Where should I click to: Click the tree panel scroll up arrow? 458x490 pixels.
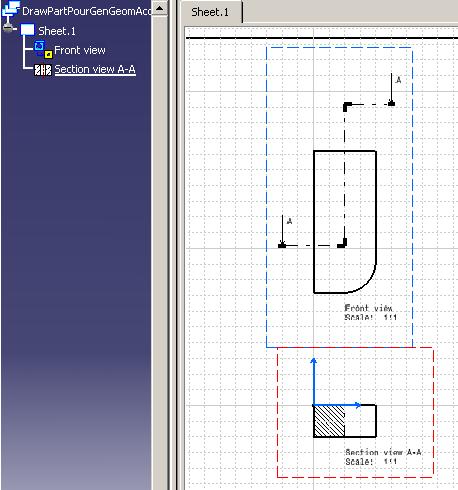coord(160,8)
